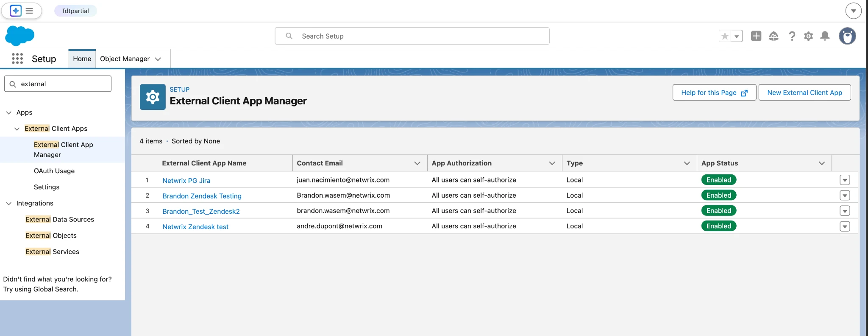Image resolution: width=868 pixels, height=336 pixels.
Task: Open the Contact Email column menu chevron
Action: [417, 163]
